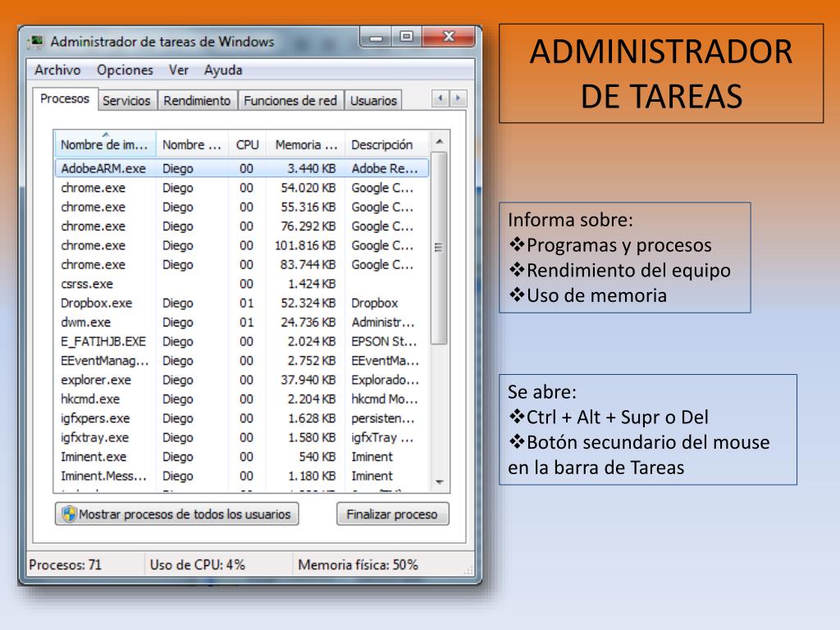Image resolution: width=840 pixels, height=630 pixels.
Task: Select the csrss.exe process
Action: point(242,284)
